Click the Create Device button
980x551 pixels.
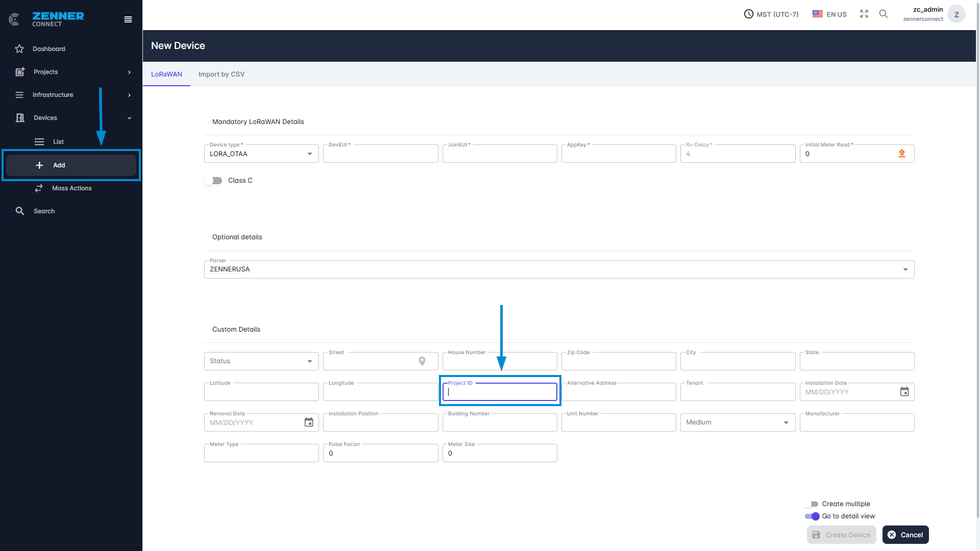[841, 535]
